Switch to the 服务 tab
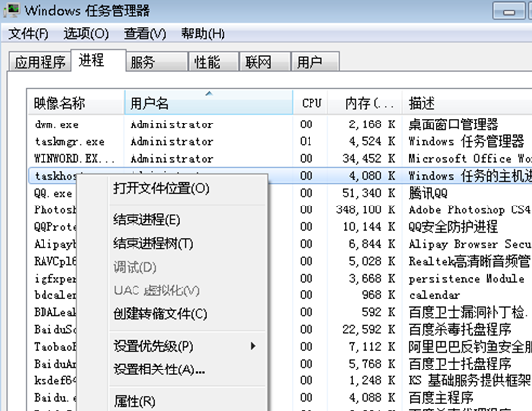This screenshot has height=411, width=532. [156, 62]
